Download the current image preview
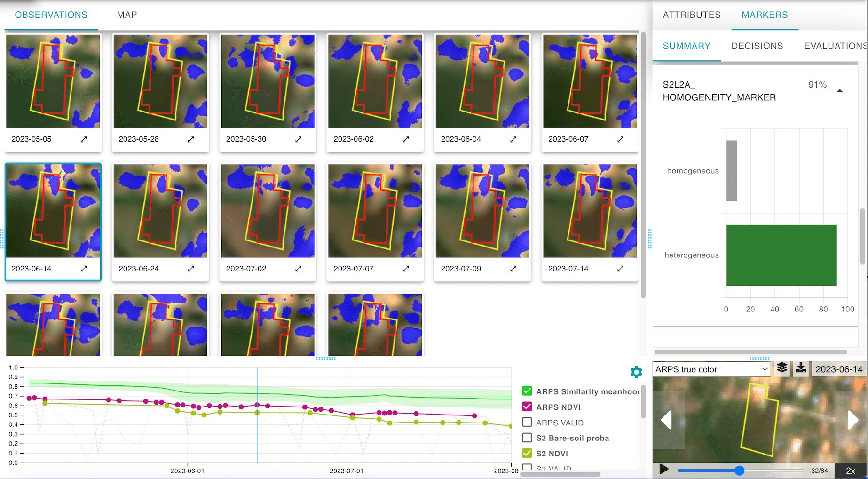This screenshot has height=479, width=868. coord(801,368)
